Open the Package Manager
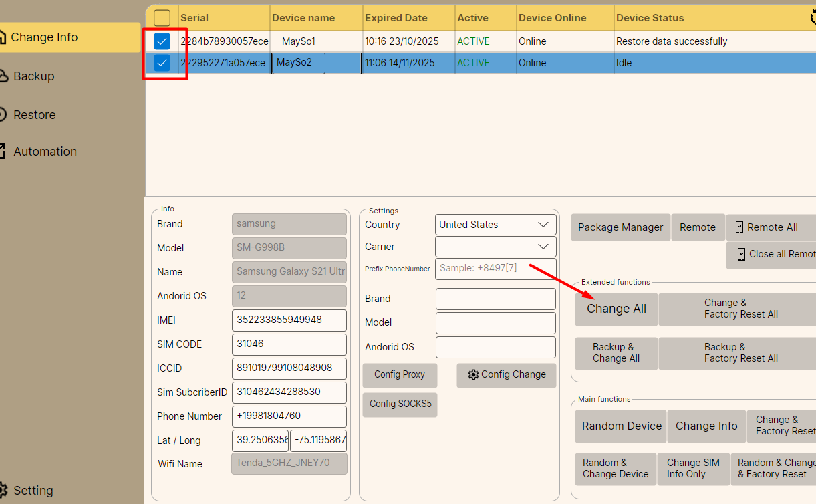This screenshot has width=816, height=504. [620, 227]
